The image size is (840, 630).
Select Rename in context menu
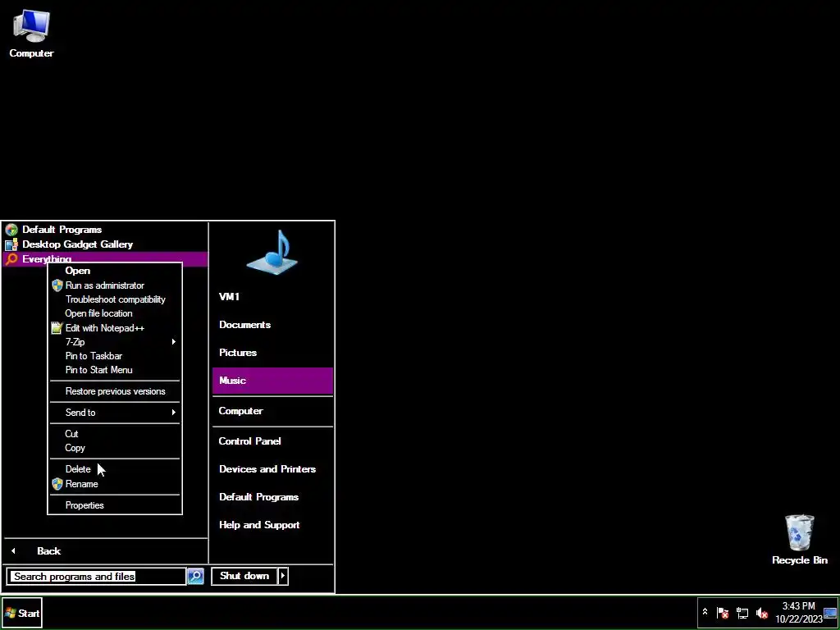click(115, 484)
